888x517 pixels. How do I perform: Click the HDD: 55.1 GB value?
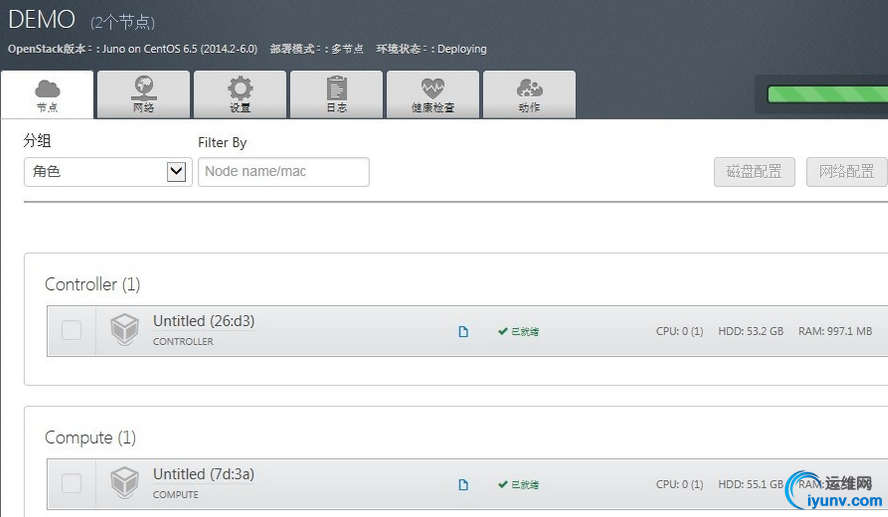pos(751,484)
